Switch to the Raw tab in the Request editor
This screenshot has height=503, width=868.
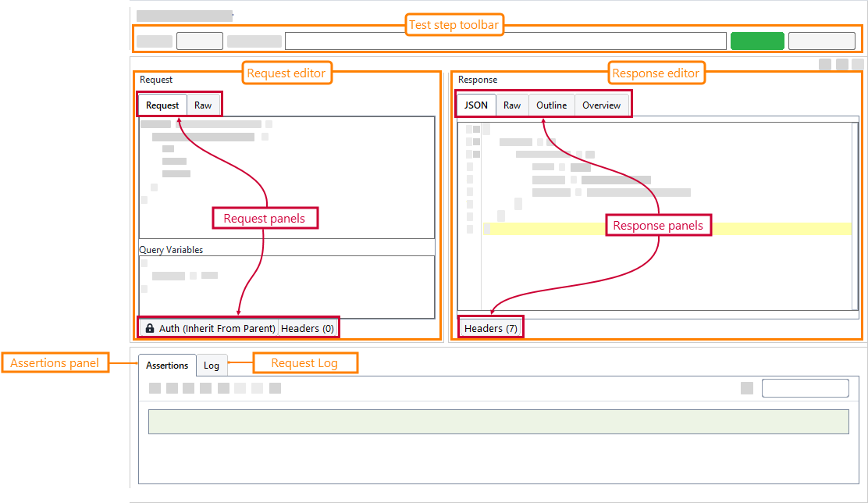click(203, 105)
